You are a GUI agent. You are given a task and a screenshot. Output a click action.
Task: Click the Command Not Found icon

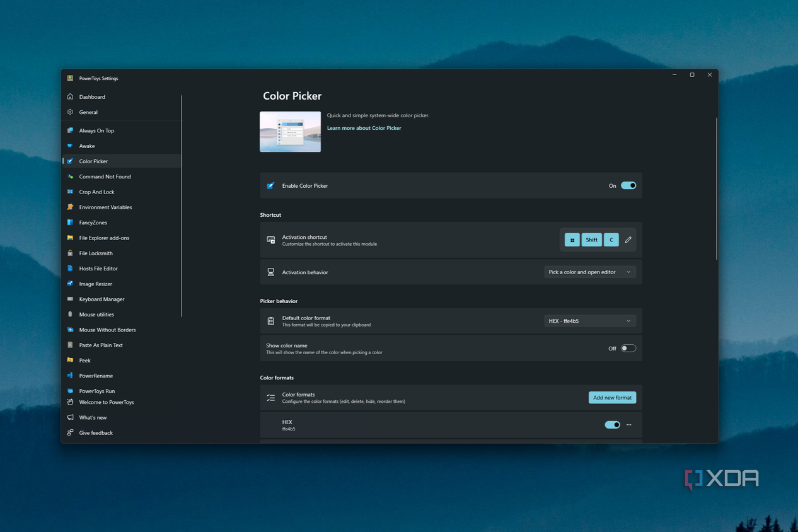point(70,176)
